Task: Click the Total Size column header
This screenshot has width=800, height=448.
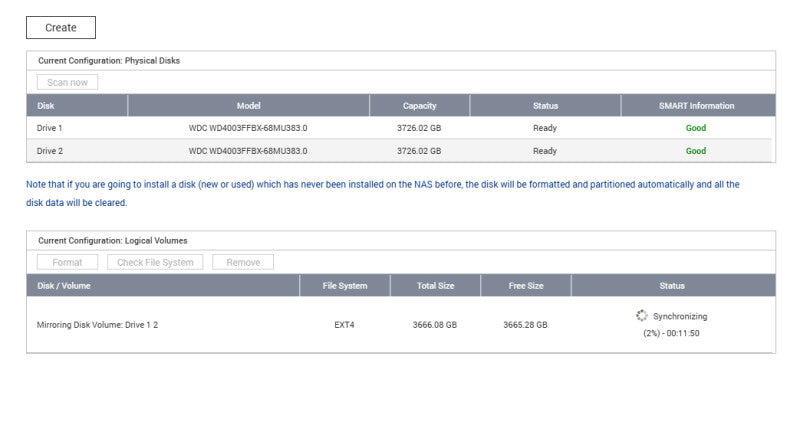Action: [435, 286]
